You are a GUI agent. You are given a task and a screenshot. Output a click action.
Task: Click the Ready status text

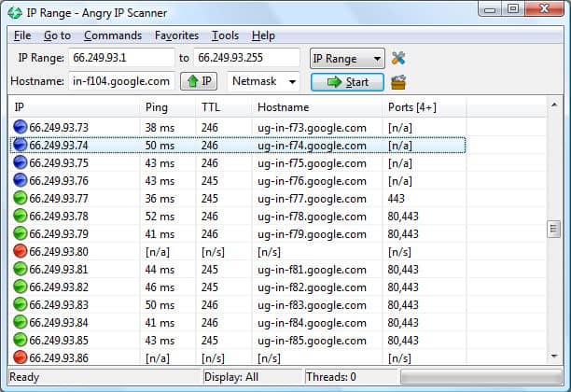coord(24,377)
